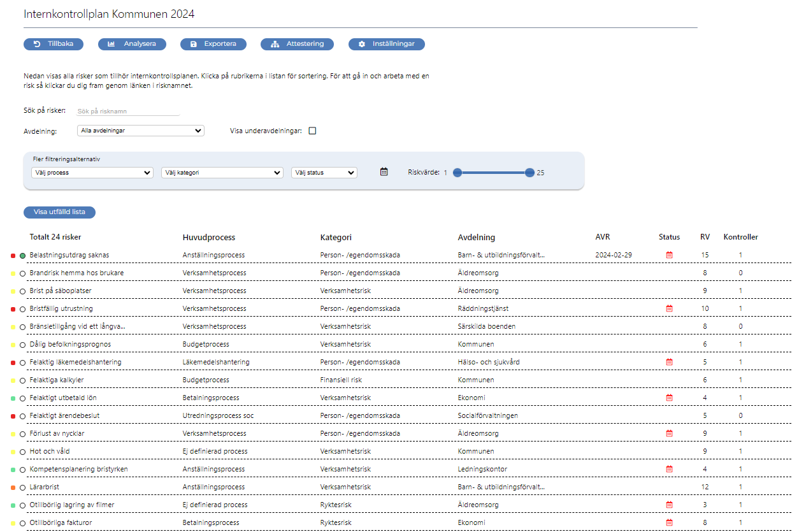Click status calendar icon for Bristfällig utrustning row

pos(669,308)
